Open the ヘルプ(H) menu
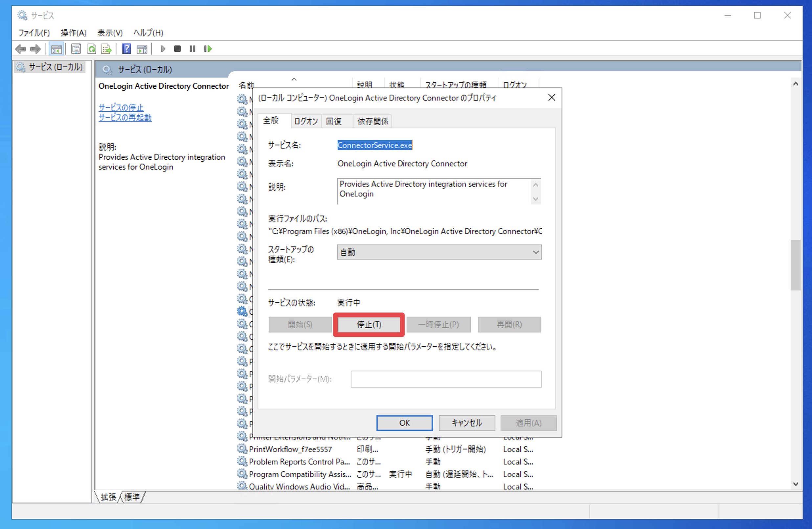Image resolution: width=812 pixels, height=529 pixels. (x=148, y=33)
